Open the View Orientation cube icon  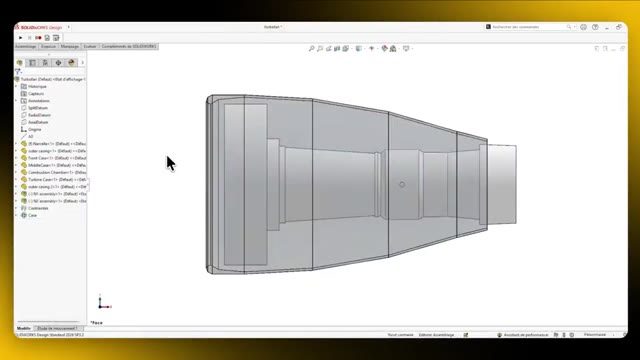pos(359,49)
